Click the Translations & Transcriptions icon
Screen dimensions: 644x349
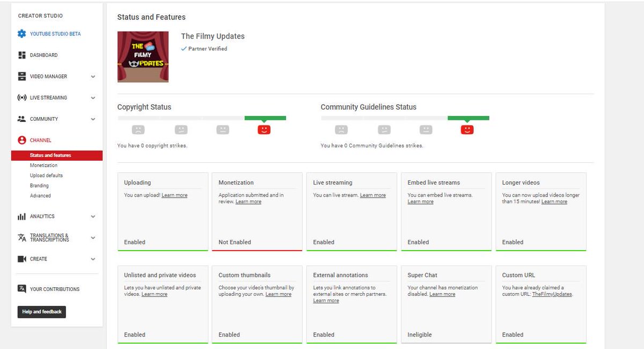(x=21, y=237)
